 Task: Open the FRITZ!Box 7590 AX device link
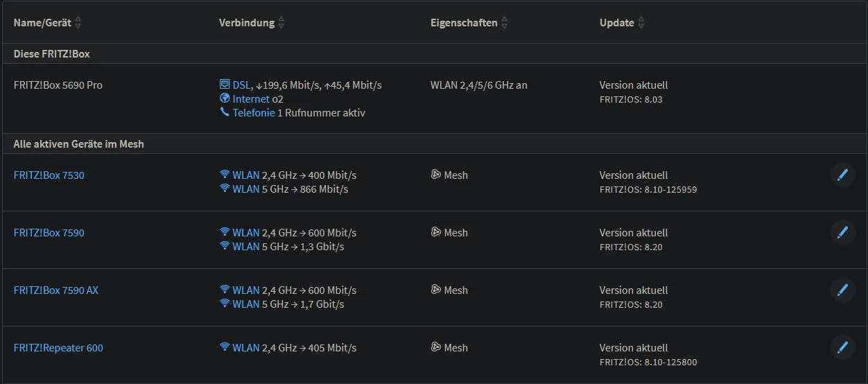click(55, 290)
